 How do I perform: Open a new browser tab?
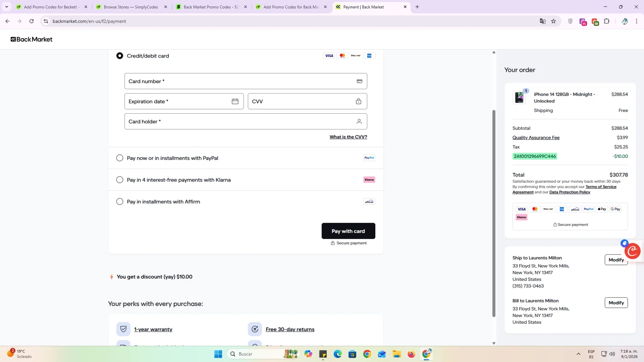tap(417, 7)
